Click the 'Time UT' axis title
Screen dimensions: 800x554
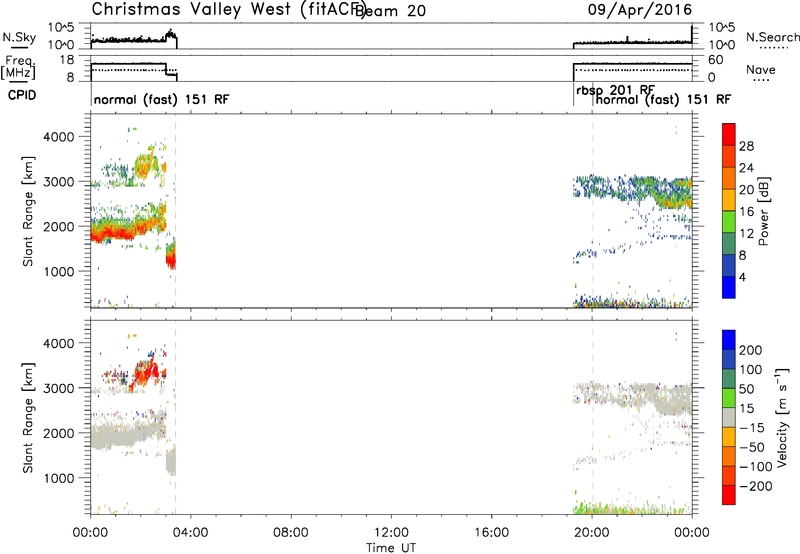click(x=391, y=547)
